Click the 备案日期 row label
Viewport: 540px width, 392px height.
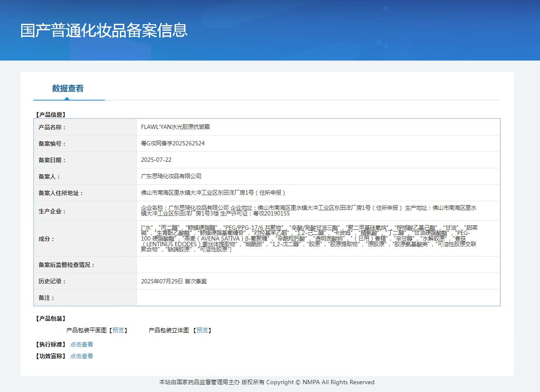pyautogui.click(x=52, y=160)
